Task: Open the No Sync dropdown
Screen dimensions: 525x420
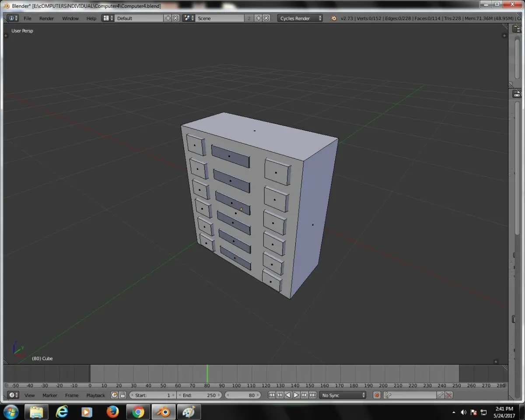Action: point(343,395)
